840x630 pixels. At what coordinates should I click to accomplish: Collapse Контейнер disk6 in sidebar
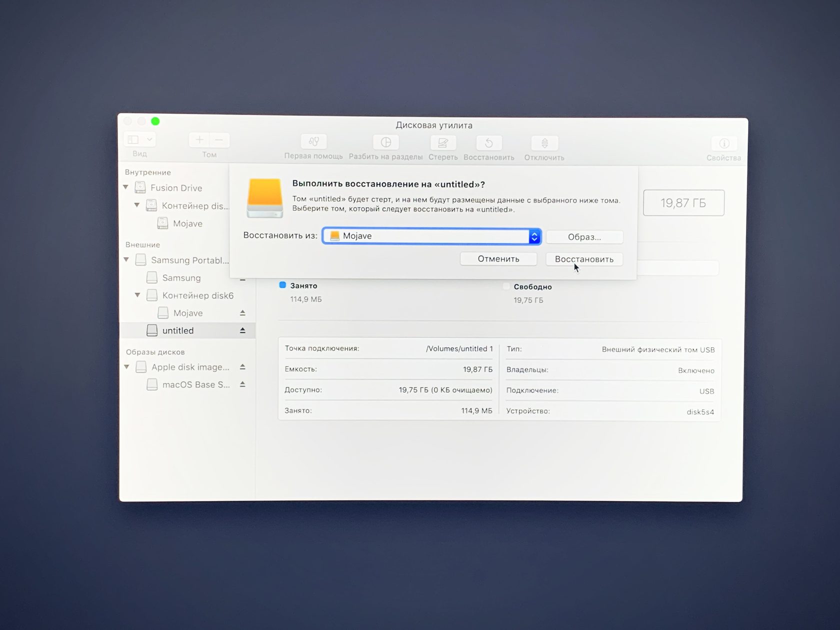pos(137,295)
